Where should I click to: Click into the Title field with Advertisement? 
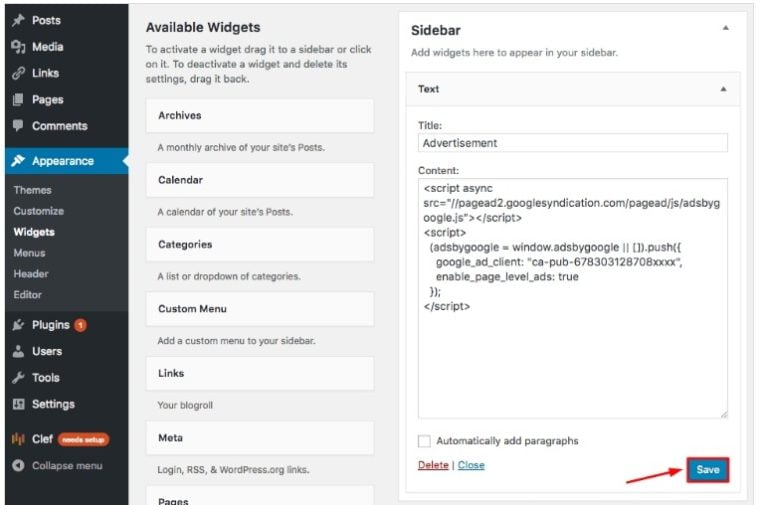point(573,143)
